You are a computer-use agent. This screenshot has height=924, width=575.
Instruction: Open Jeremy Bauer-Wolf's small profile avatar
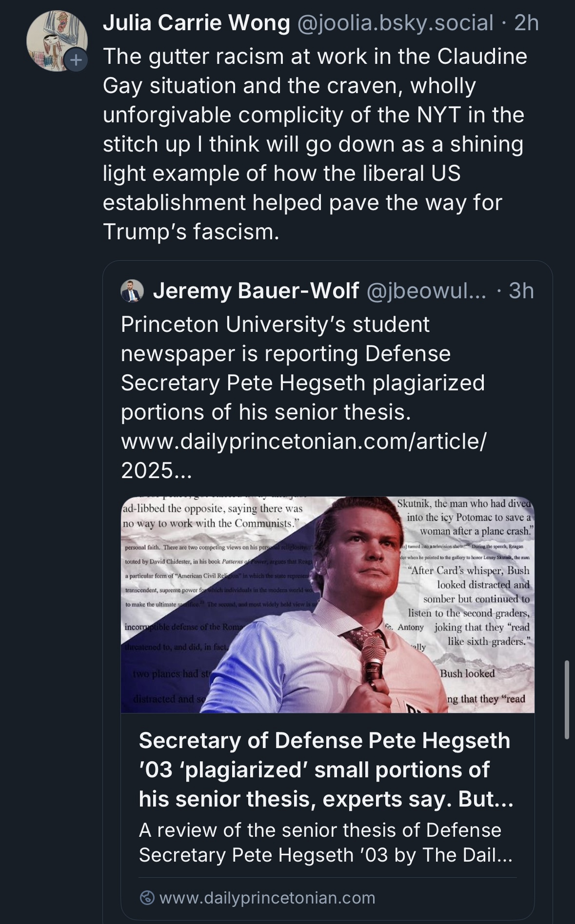[x=132, y=291]
